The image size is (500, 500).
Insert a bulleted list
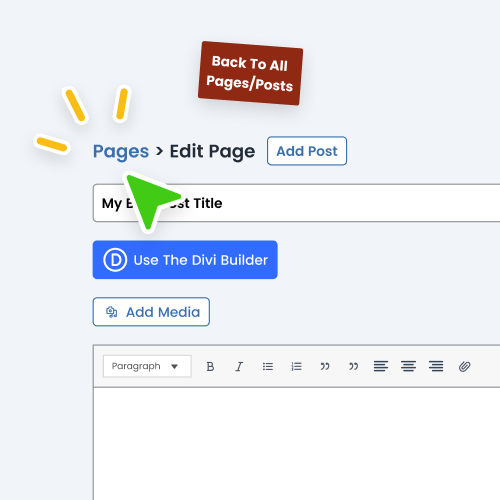point(268,366)
